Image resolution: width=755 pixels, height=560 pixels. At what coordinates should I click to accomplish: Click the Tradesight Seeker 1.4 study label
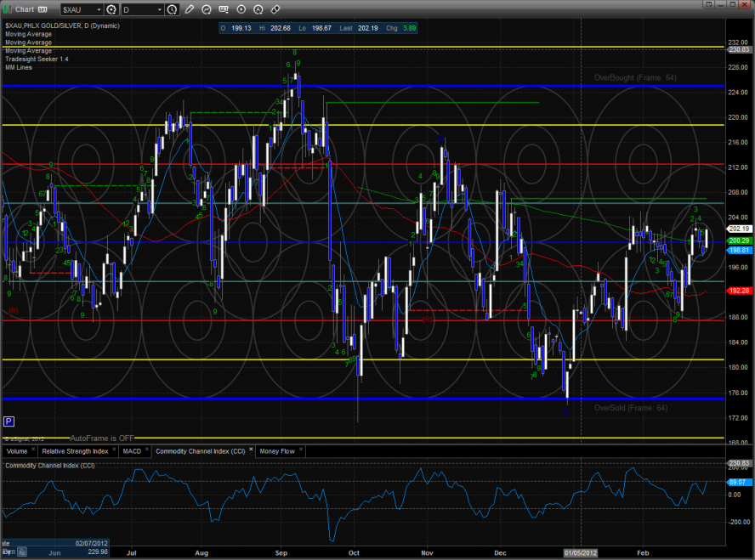pos(35,58)
